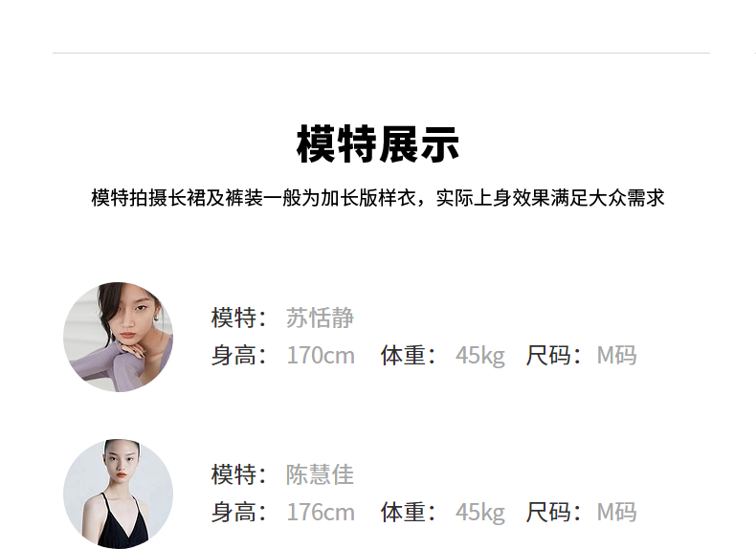
Task: Click second model's M码 size value
Action: [x=616, y=513]
